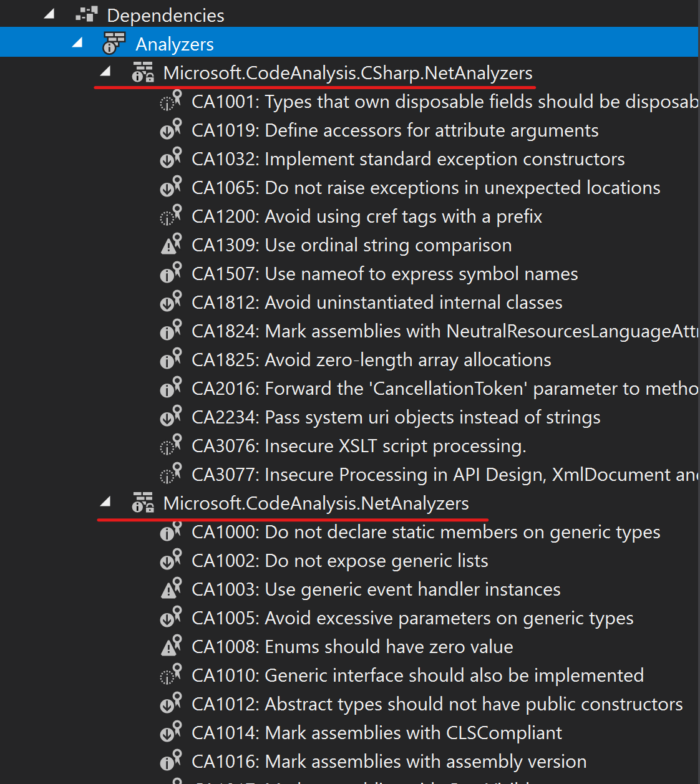The height and width of the screenshot is (784, 700).
Task: Click the CA1065 rule severity icon
Action: 170,187
